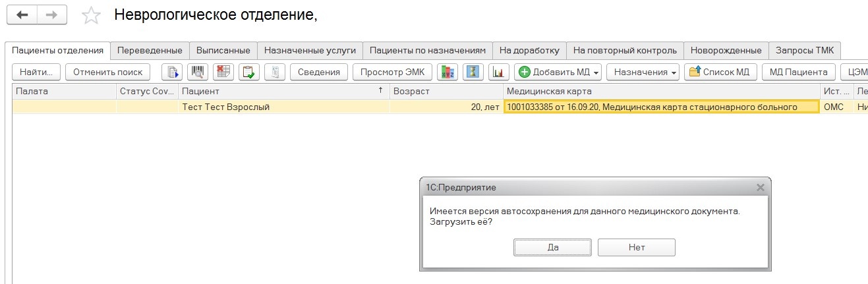Click the colored XYZ blocks icon

coord(448,72)
